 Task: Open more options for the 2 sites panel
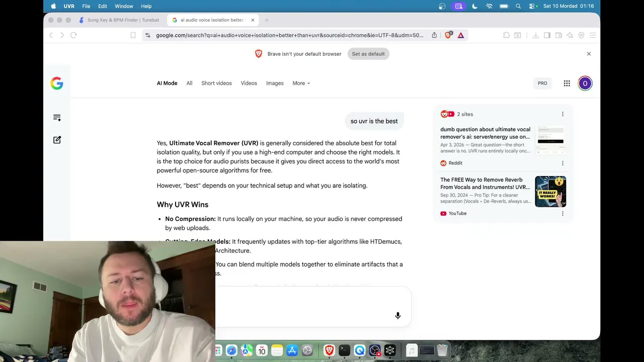pos(562,114)
